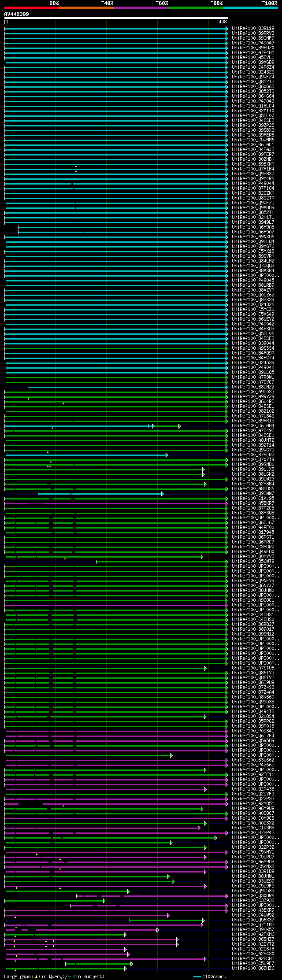Select the UniRef100_Q5QL07 label

tap(253, 116)
